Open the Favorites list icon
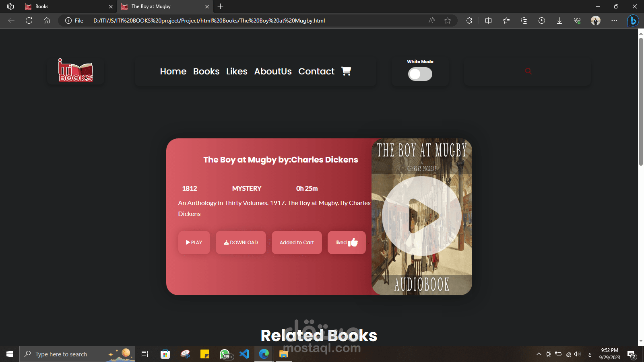This screenshot has width=644, height=362. click(x=506, y=21)
